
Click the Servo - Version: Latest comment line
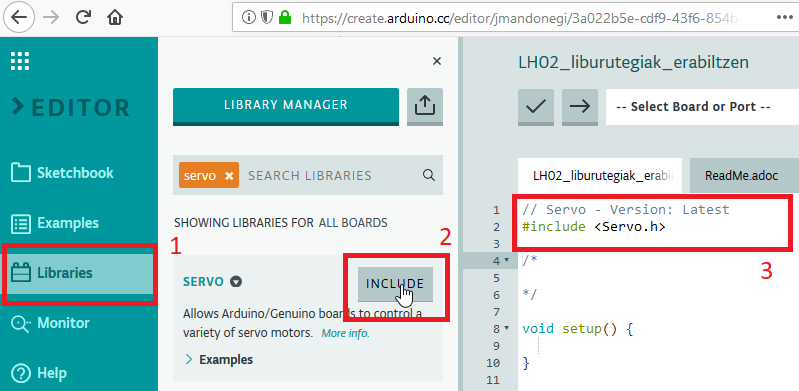click(626, 210)
